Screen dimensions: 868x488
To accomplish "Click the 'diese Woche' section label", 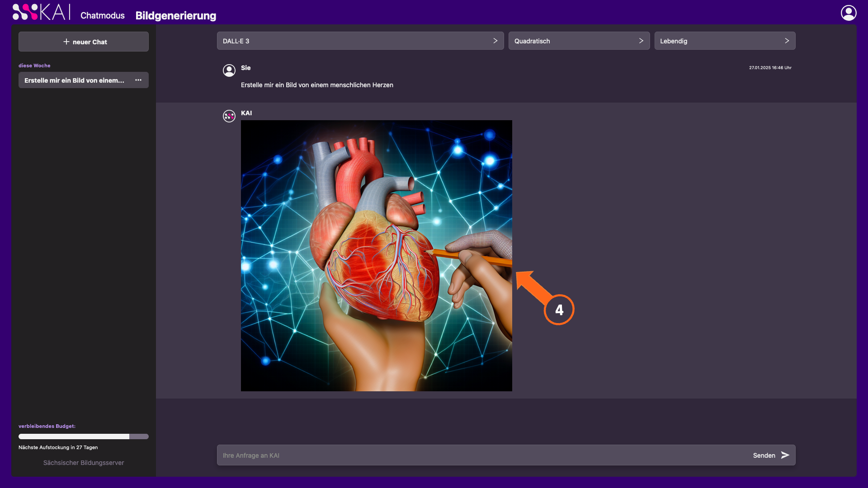I will coord(34,66).
